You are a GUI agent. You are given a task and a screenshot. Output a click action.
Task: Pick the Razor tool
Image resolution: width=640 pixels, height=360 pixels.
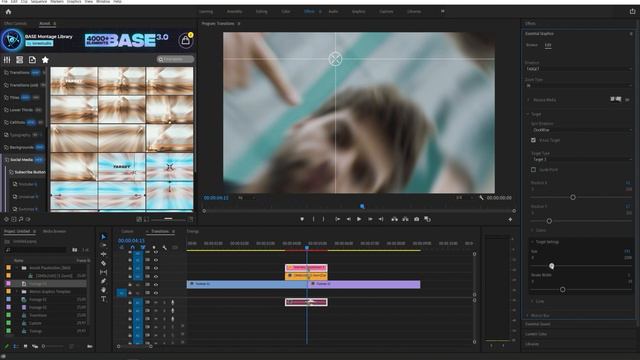[104, 263]
